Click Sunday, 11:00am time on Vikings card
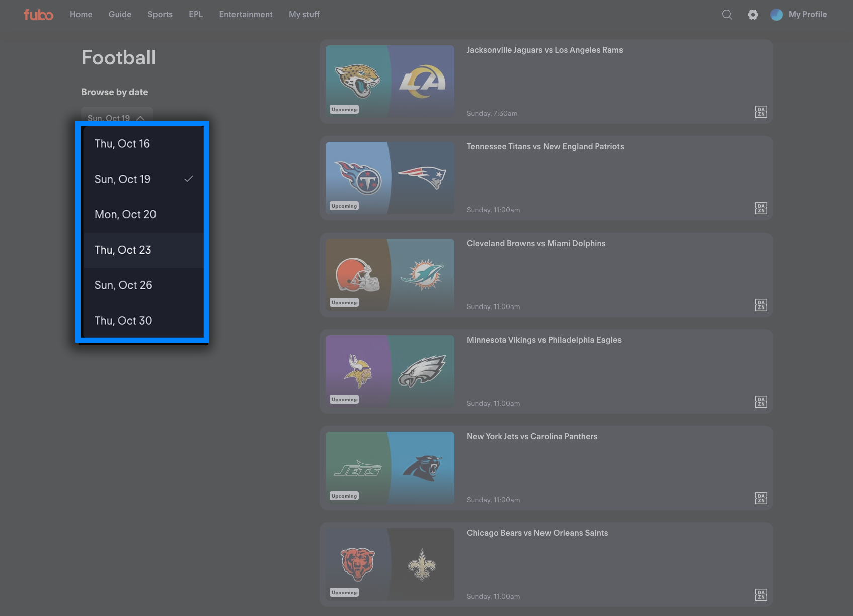Screen dimensions: 853x616 point(493,404)
